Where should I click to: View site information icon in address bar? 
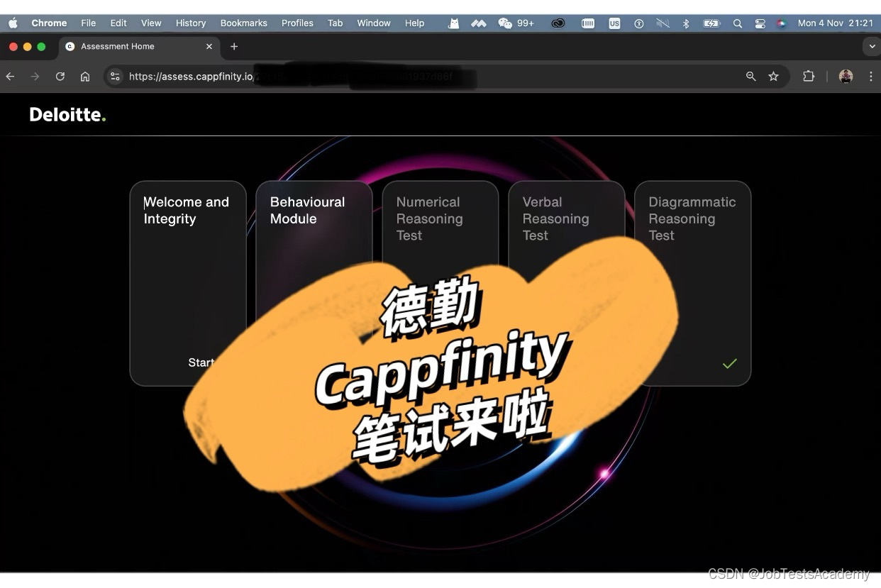coord(116,77)
